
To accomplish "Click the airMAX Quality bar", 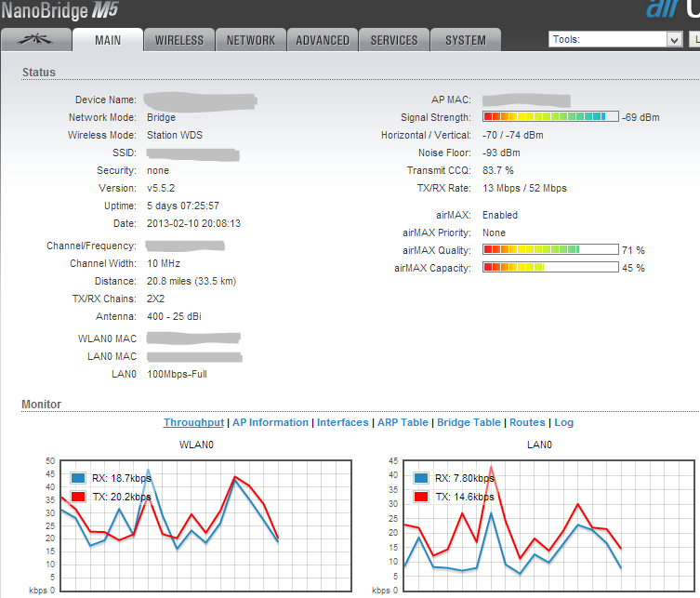I will tap(550, 249).
